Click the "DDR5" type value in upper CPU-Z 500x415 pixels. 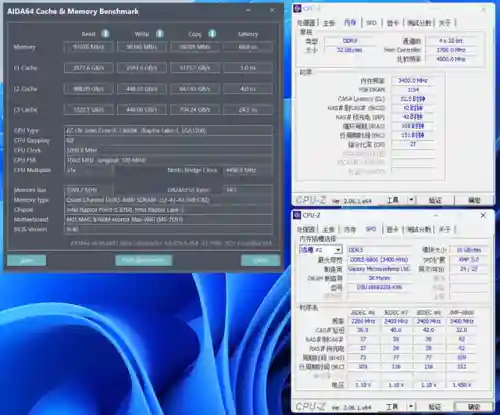pos(350,41)
